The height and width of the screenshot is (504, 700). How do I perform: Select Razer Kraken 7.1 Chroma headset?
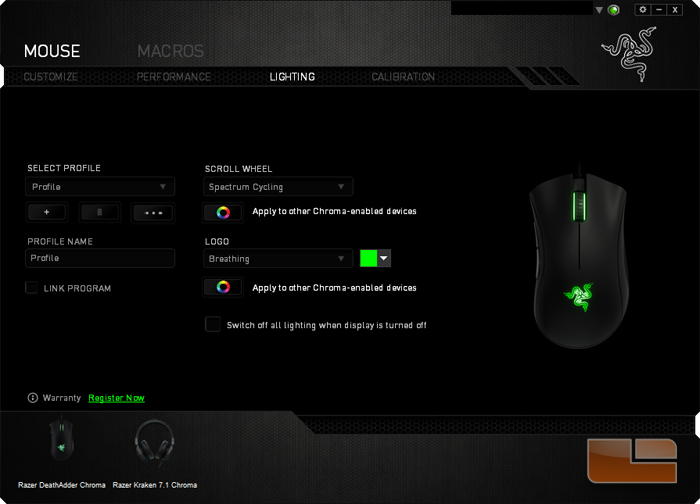click(154, 442)
